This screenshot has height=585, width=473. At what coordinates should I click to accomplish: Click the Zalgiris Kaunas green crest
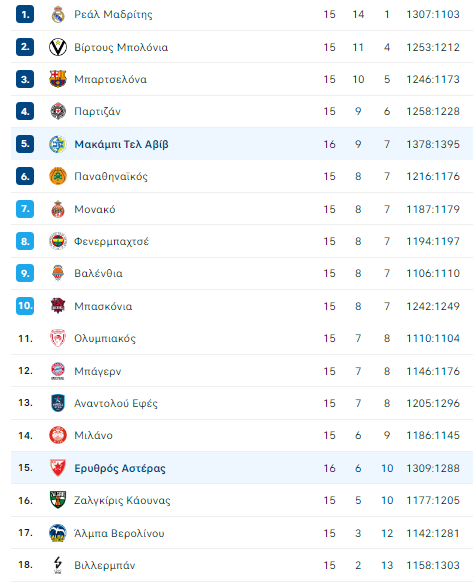tap(58, 500)
